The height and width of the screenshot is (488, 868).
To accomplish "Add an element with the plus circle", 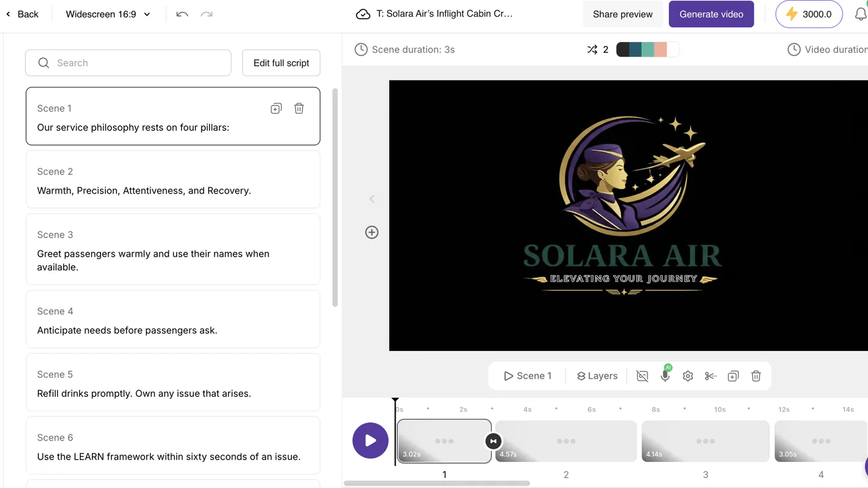I will pos(372,233).
